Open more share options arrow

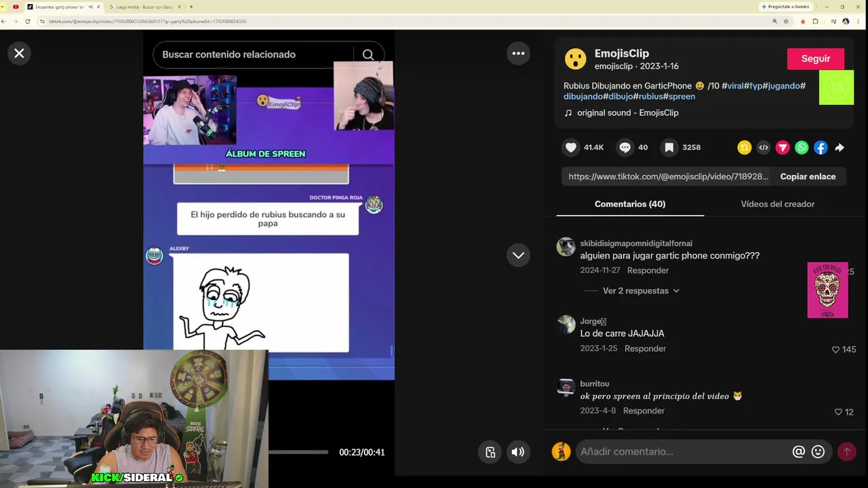[x=840, y=147]
